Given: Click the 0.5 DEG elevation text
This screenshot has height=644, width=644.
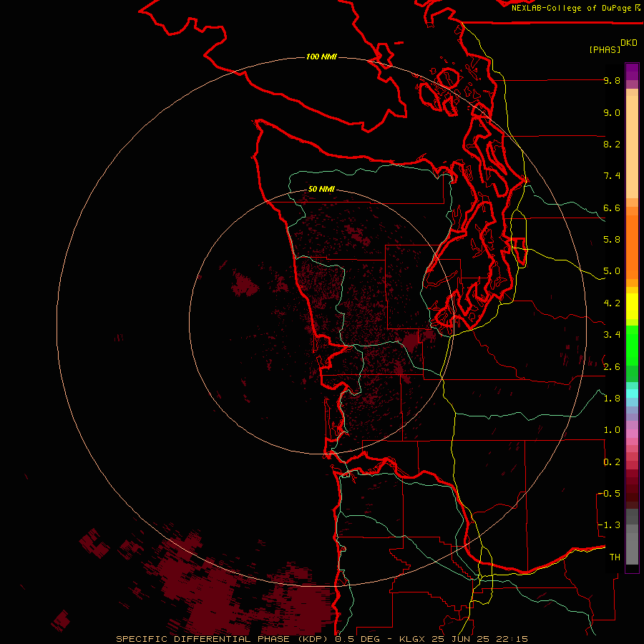Looking at the screenshot, I should 359,639.
